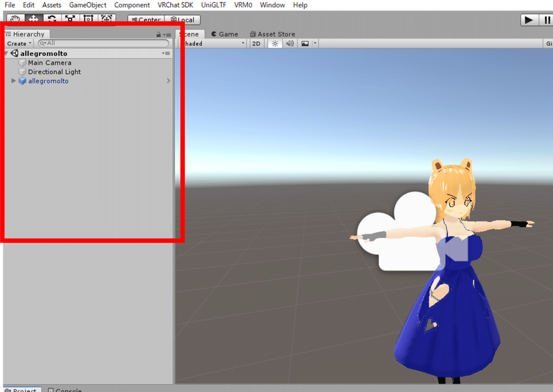Open the hierarchy search filter dropdown
This screenshot has width=553, height=392.
43,43
